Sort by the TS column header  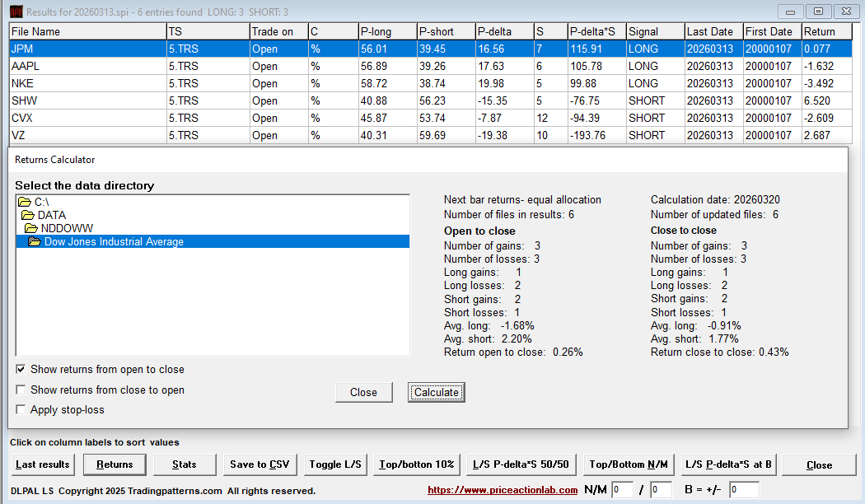(x=208, y=31)
